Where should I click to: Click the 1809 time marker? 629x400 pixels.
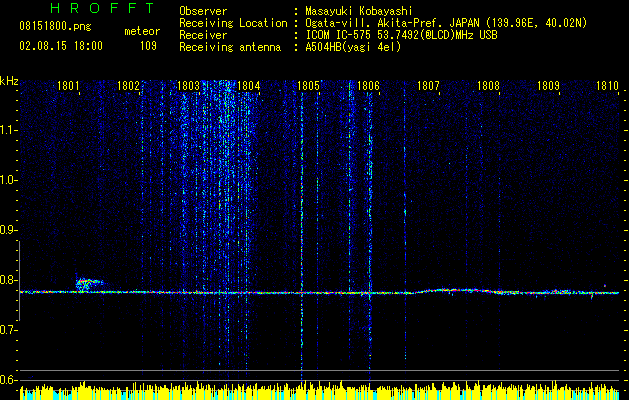coord(548,86)
